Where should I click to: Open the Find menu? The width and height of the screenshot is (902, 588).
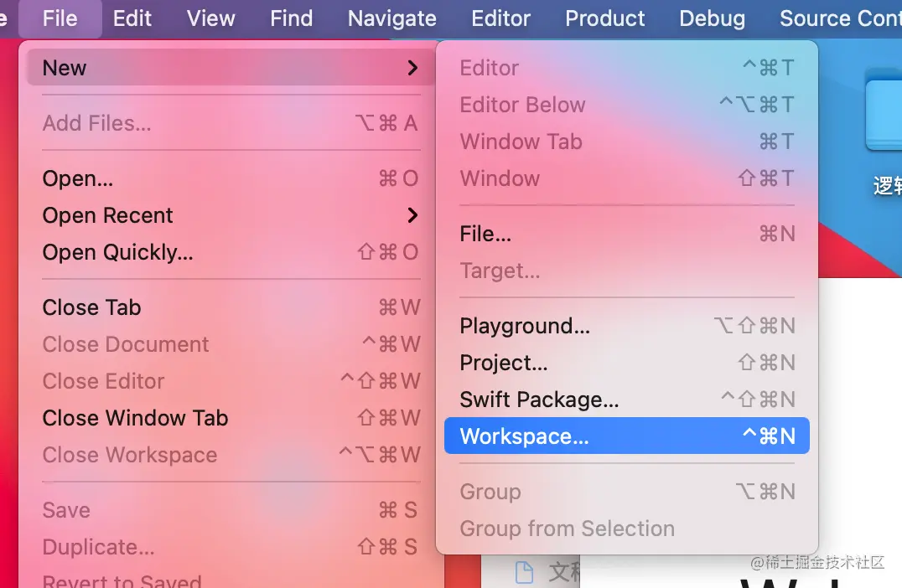[291, 18]
